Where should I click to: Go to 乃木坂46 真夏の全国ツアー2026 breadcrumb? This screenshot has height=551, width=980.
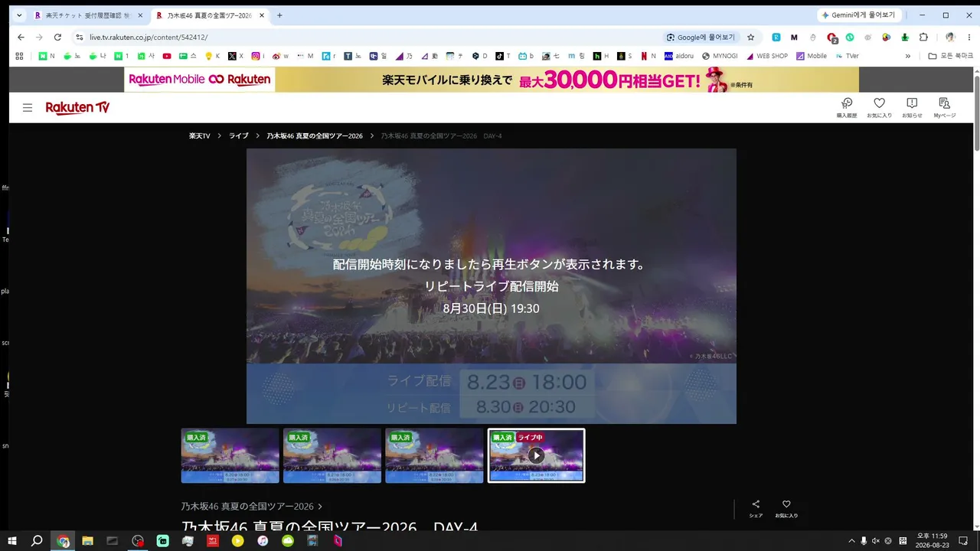(x=315, y=135)
